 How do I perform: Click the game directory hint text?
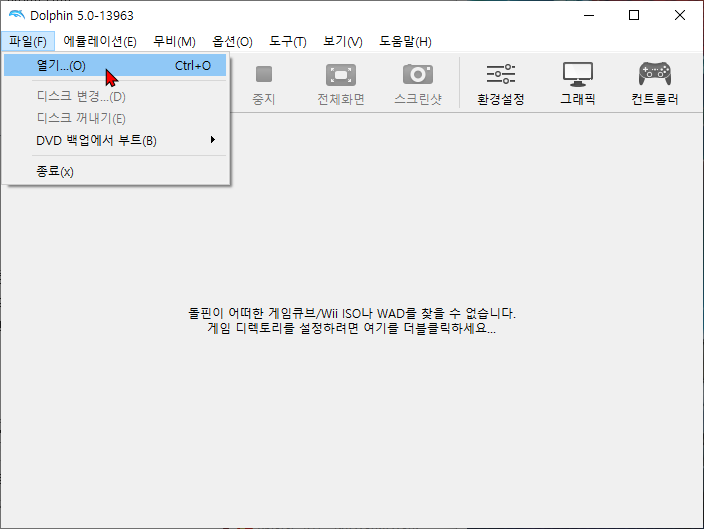[x=352, y=321]
